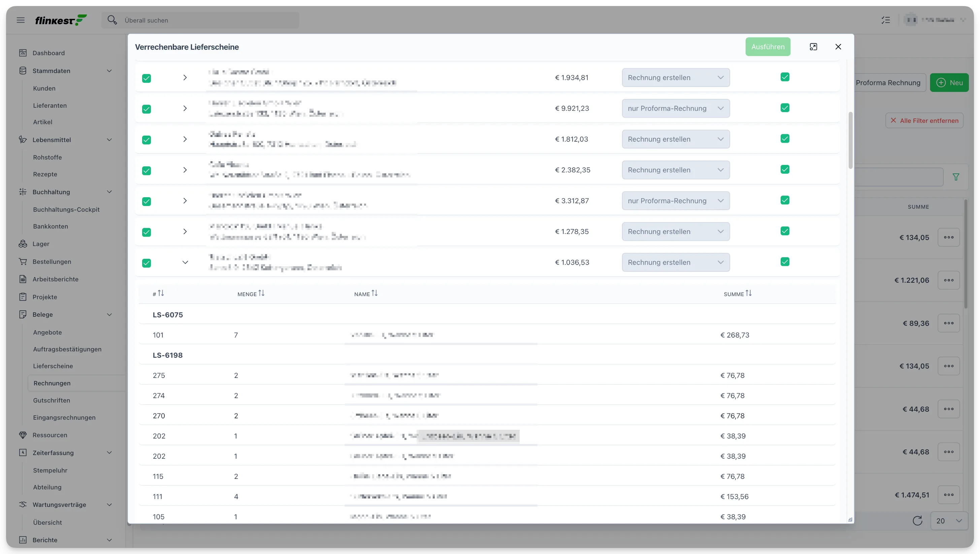Expand dialog to fullscreen icon
Viewport: 980px width, 554px height.
point(813,46)
